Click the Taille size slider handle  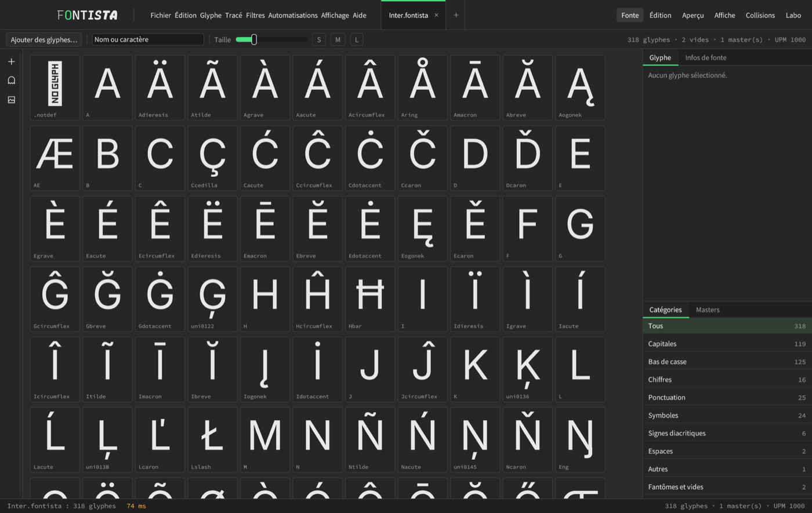point(254,39)
